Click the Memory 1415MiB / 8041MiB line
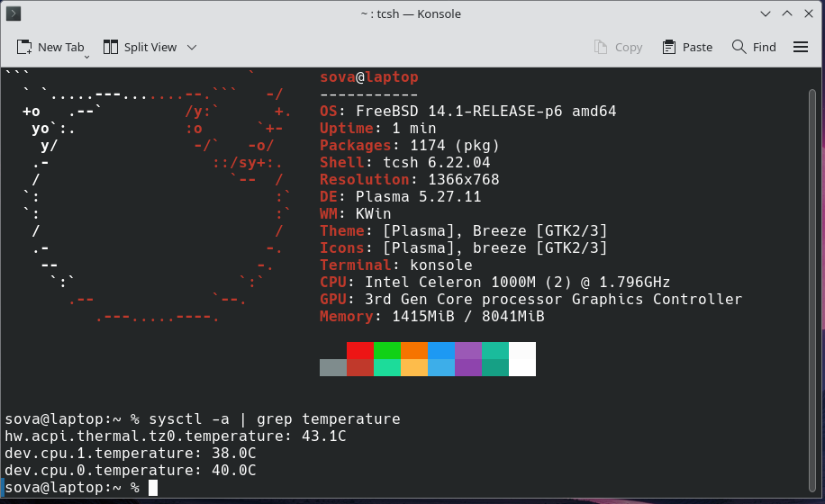This screenshot has width=825, height=504. coord(432,317)
